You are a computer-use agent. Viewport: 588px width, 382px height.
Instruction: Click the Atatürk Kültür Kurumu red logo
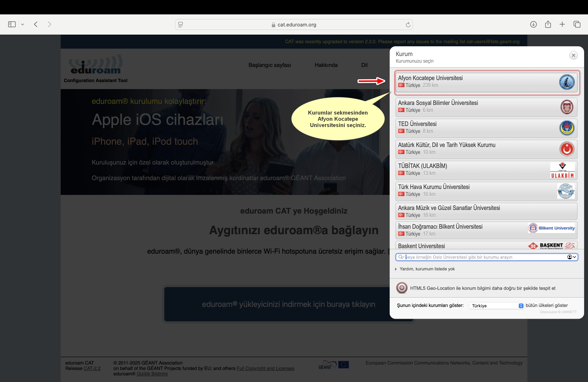[567, 149]
